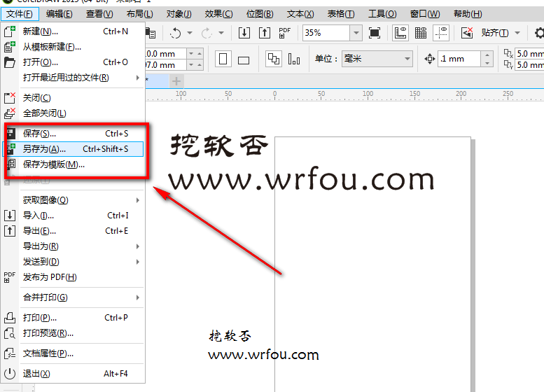Click the Full-screen preview icon
544x392 pixels.
(x=375, y=33)
